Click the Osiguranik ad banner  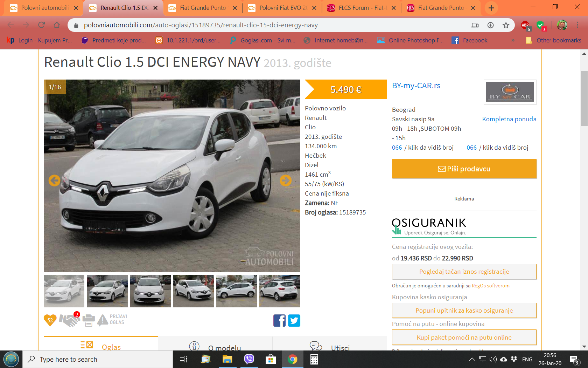point(464,227)
